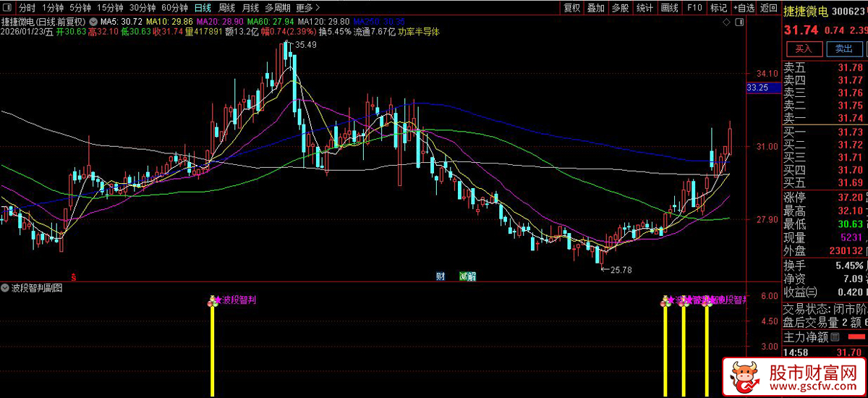Screen dimensions: 868x398
Task: Click the 功率半导体 sector link
Action: pyautogui.click(x=419, y=32)
